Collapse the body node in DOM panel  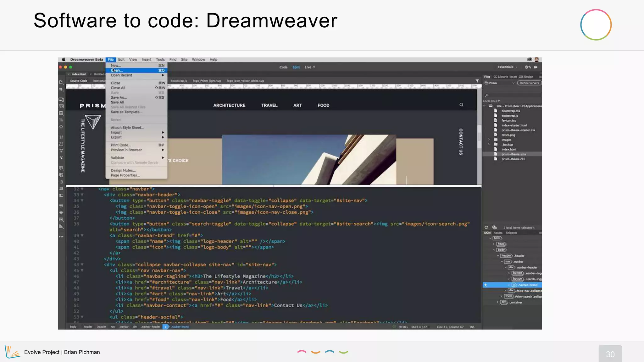[x=494, y=250]
